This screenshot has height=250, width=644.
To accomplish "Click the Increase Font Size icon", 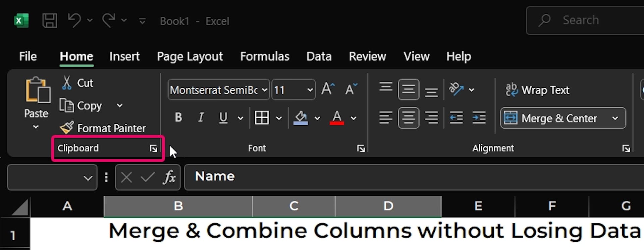I will point(327,89).
